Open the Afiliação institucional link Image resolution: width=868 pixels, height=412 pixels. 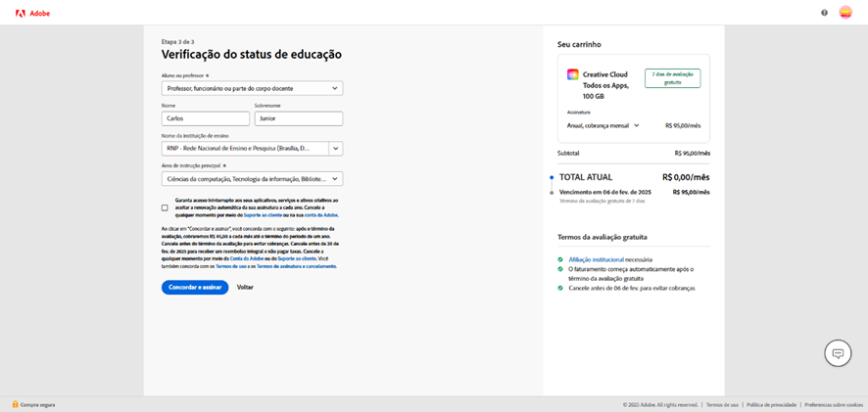(x=597, y=259)
